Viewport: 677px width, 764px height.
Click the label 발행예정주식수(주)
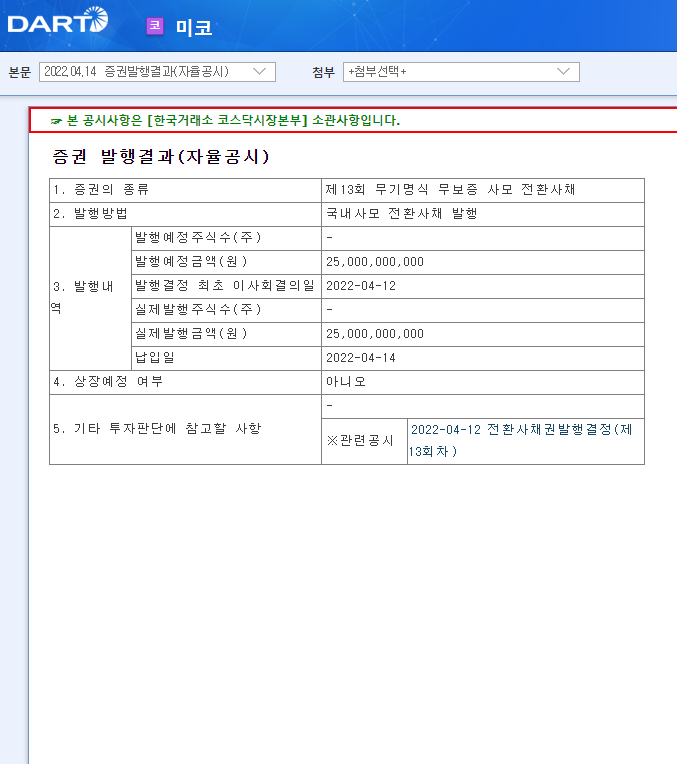[x=198, y=238]
